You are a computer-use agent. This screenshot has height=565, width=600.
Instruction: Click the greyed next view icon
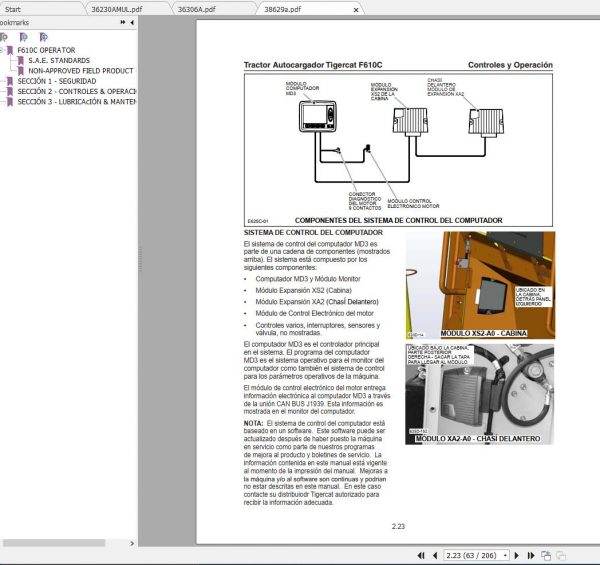[561, 555]
